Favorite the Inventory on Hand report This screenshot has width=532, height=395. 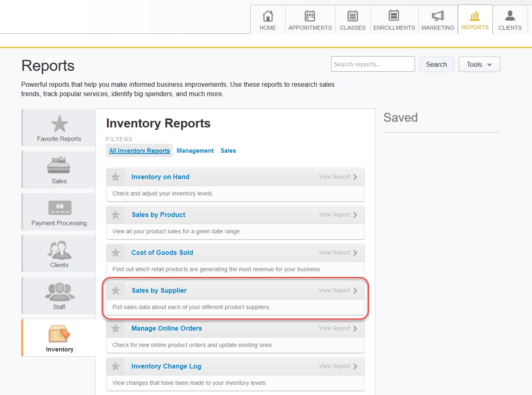pyautogui.click(x=116, y=177)
